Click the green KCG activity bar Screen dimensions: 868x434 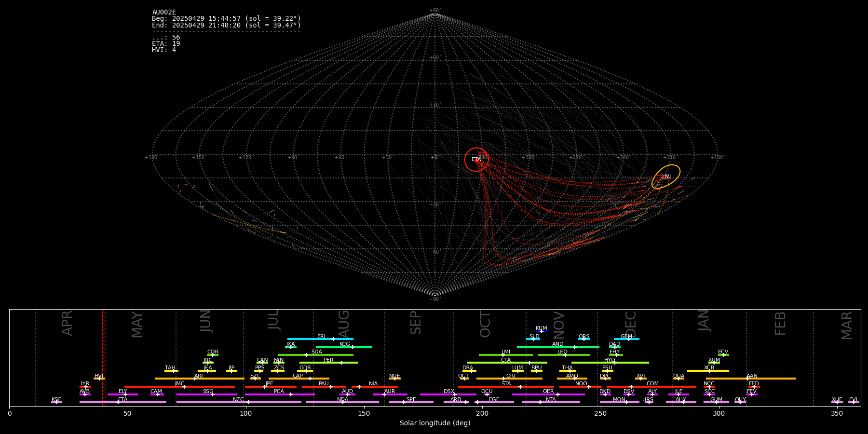(x=344, y=347)
